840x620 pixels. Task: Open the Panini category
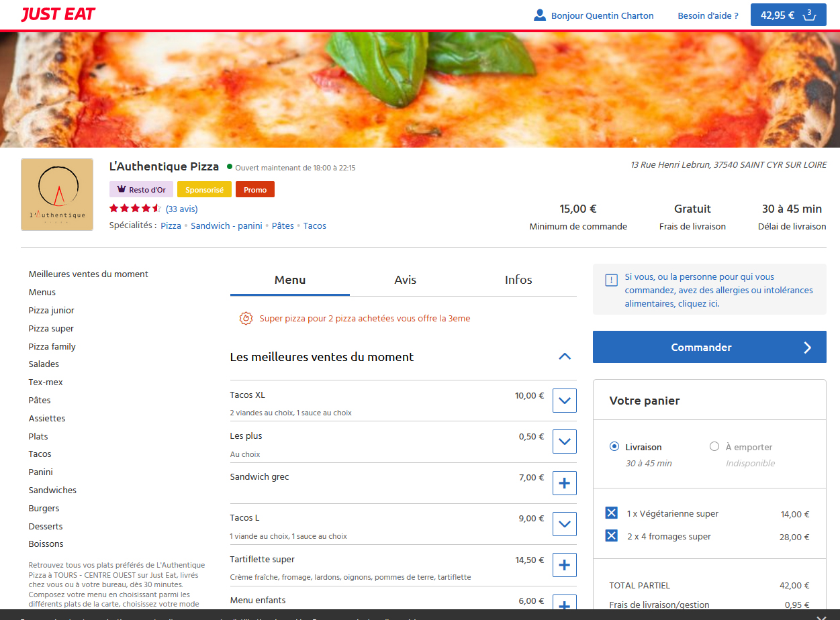tap(41, 472)
